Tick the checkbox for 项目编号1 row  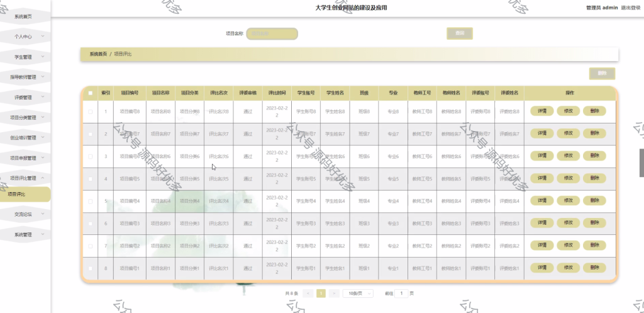(91, 268)
